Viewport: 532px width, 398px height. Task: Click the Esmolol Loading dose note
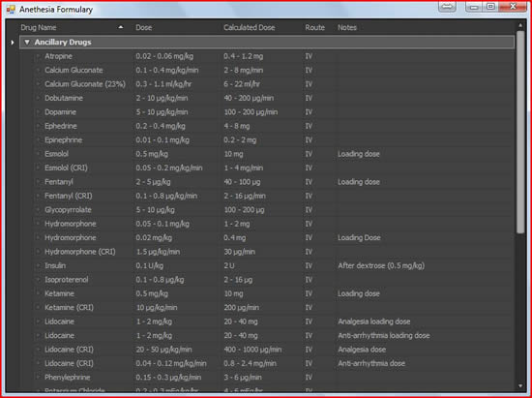click(x=359, y=154)
